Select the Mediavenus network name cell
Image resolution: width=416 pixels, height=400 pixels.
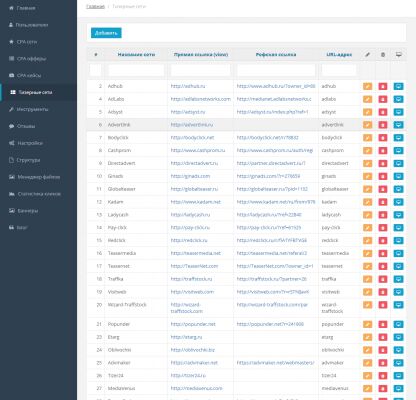tap(121, 389)
